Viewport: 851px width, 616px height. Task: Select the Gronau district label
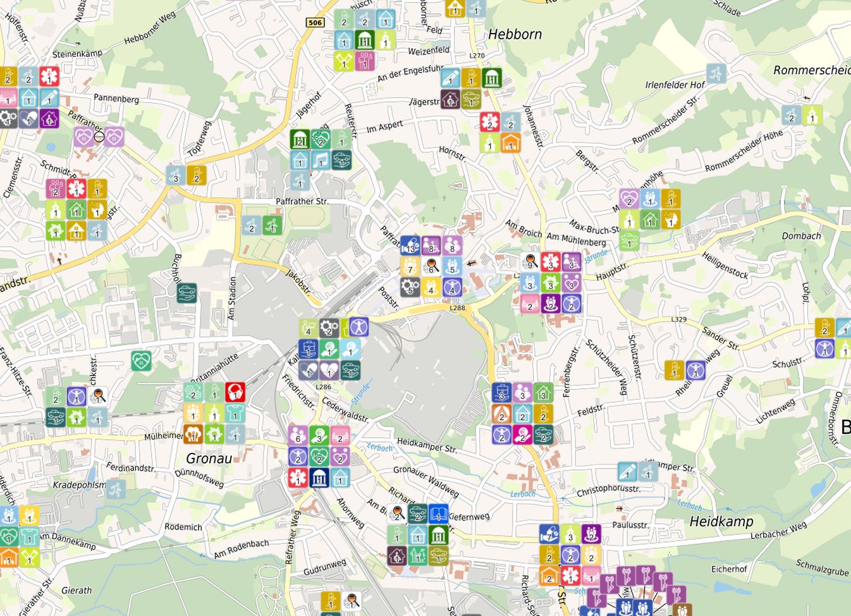(209, 458)
